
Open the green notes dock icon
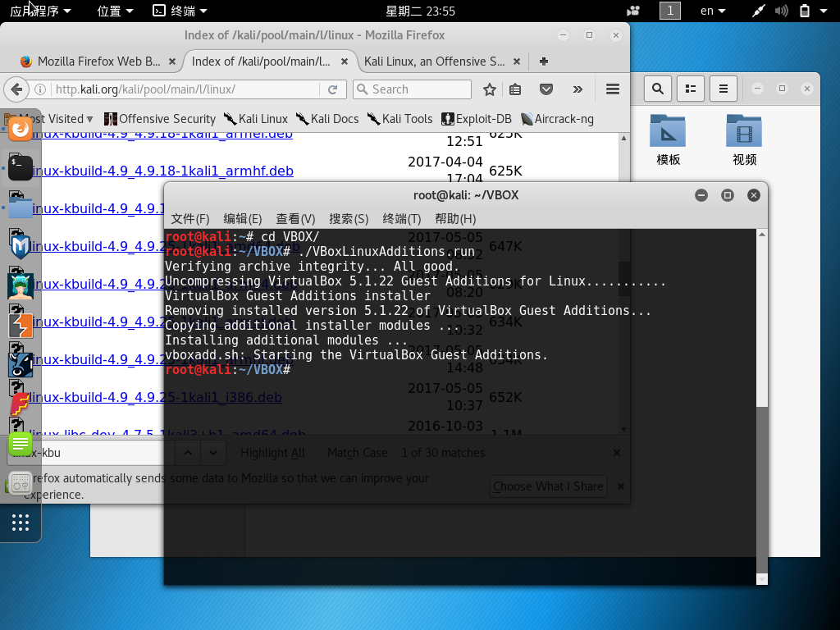pos(21,444)
